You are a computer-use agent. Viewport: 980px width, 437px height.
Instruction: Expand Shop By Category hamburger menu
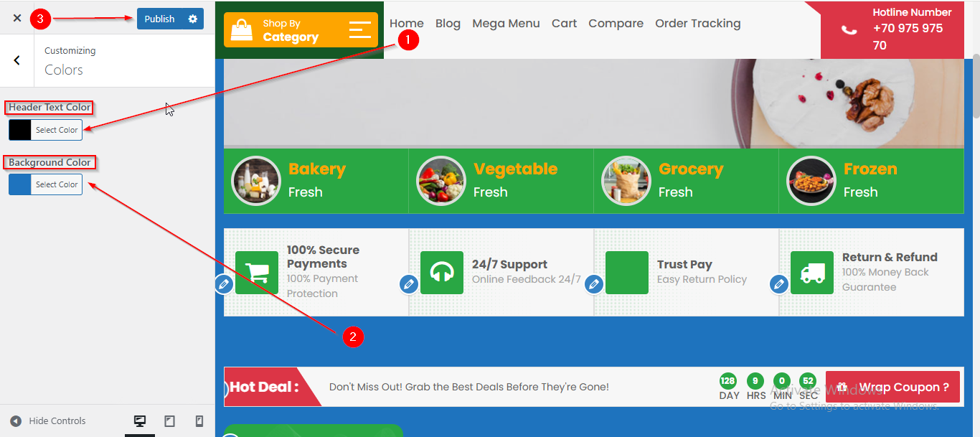tap(359, 29)
